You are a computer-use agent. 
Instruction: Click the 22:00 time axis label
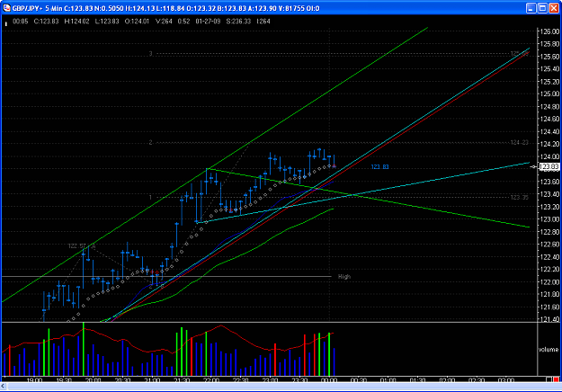[x=211, y=379]
